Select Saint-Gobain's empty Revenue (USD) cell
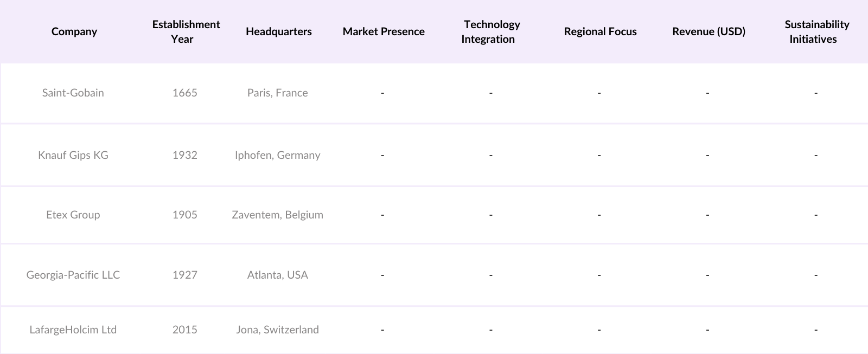This screenshot has height=354, width=868. 707,93
